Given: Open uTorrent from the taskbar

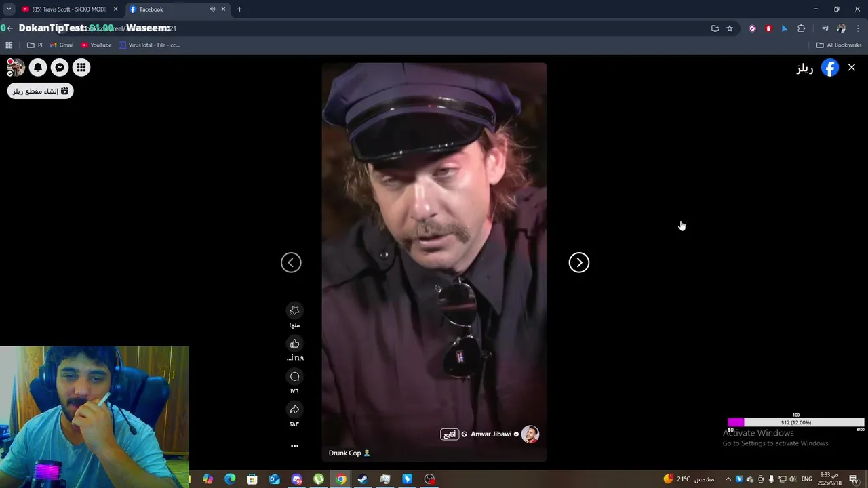Looking at the screenshot, I should coord(319,479).
